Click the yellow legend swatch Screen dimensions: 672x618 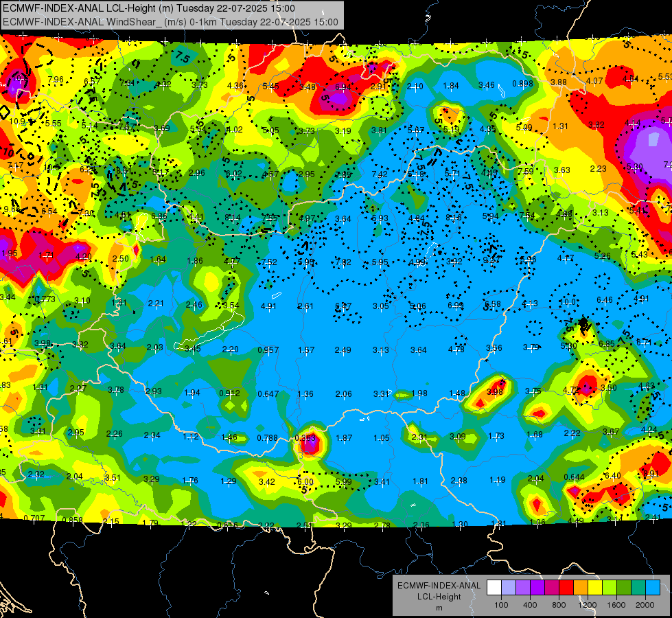595,588
